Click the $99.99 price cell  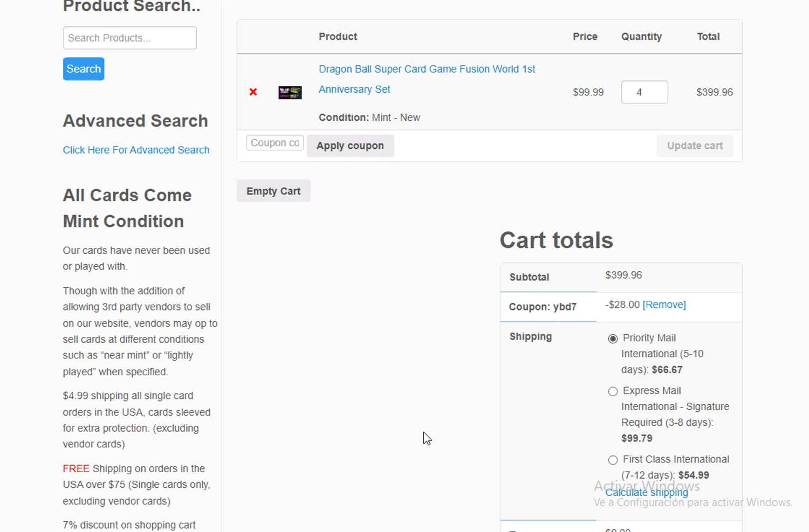tap(588, 92)
